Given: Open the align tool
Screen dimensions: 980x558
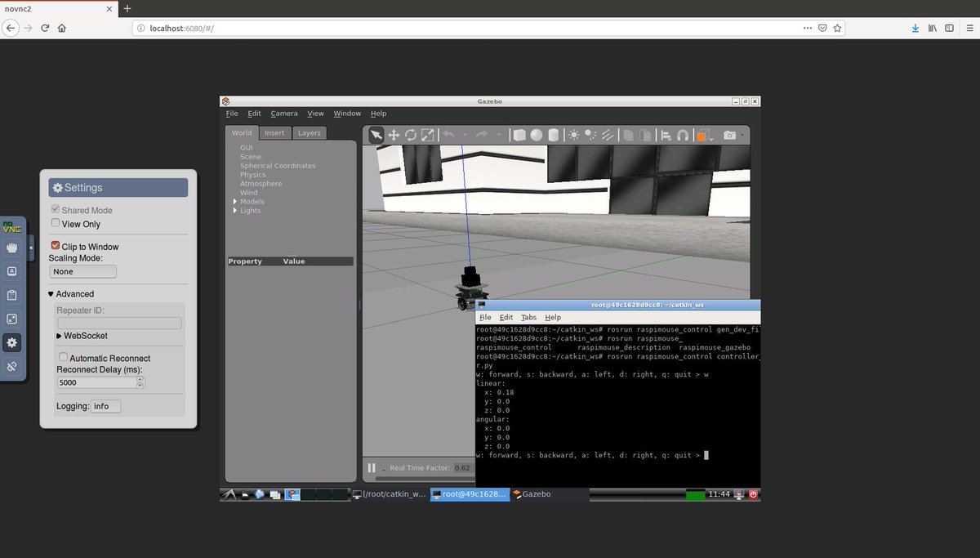Looking at the screenshot, I should (666, 136).
